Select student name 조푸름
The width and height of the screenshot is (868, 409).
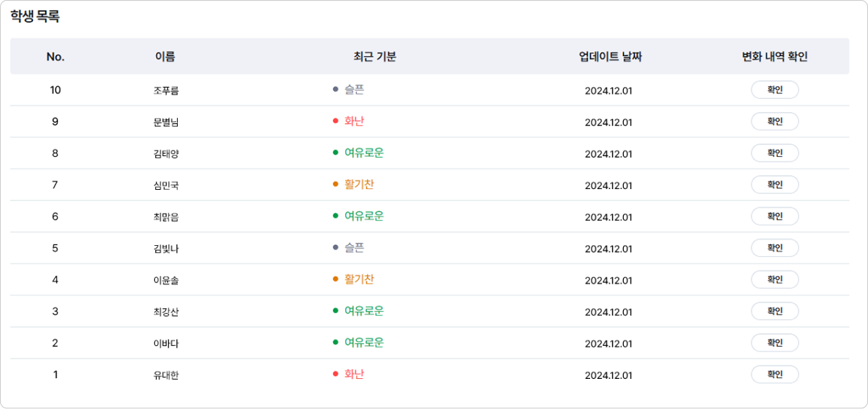point(166,90)
